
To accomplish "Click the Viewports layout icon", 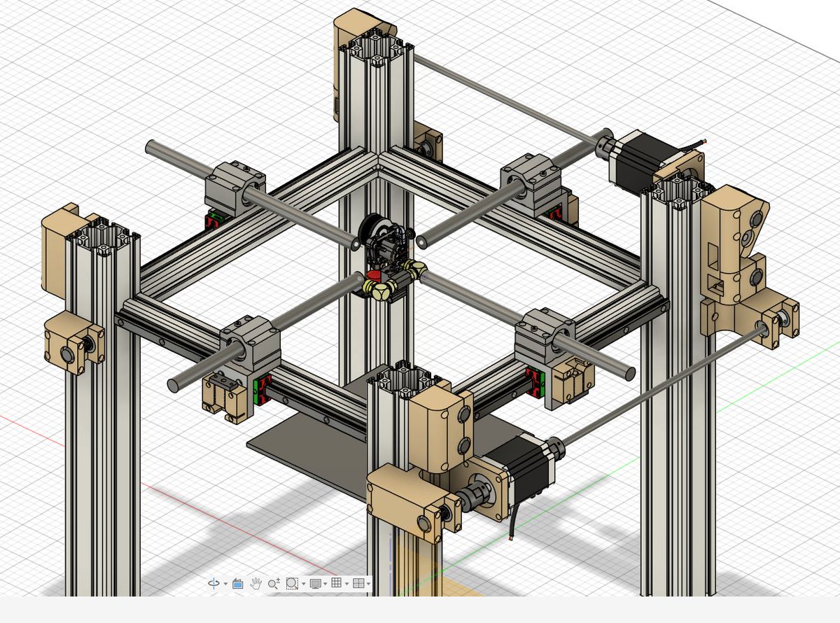I will click(358, 583).
